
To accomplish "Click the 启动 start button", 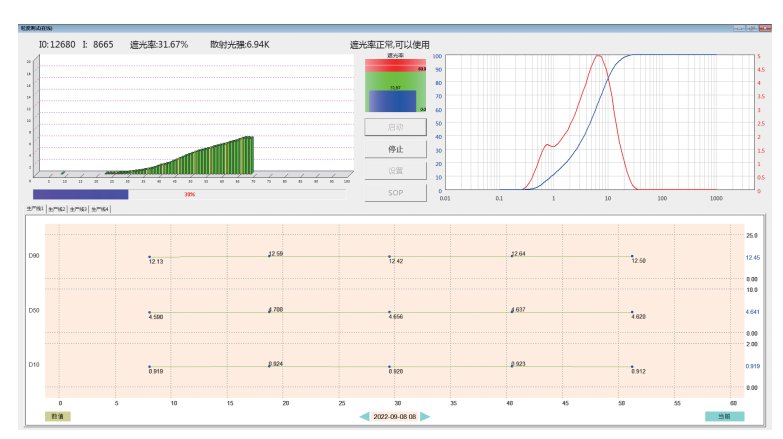I will (395, 128).
